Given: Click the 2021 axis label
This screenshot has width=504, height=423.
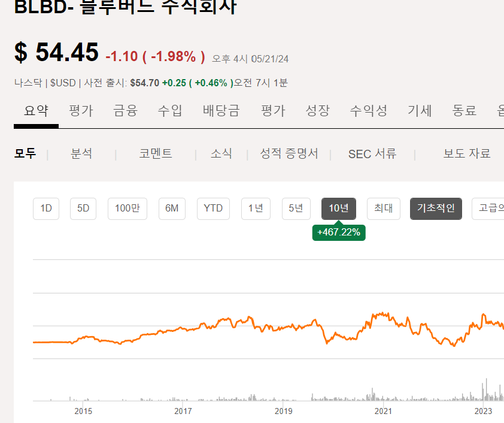Looking at the screenshot, I should pyautogui.click(x=383, y=411).
